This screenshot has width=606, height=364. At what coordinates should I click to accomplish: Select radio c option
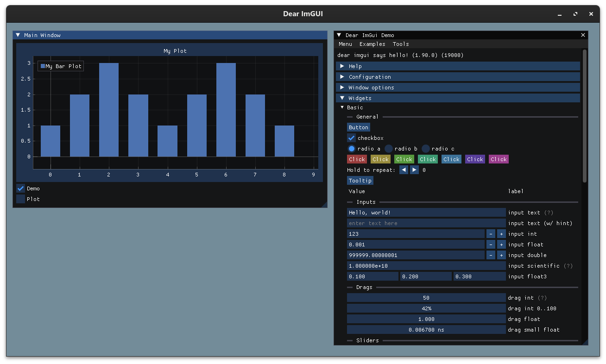[x=426, y=149]
